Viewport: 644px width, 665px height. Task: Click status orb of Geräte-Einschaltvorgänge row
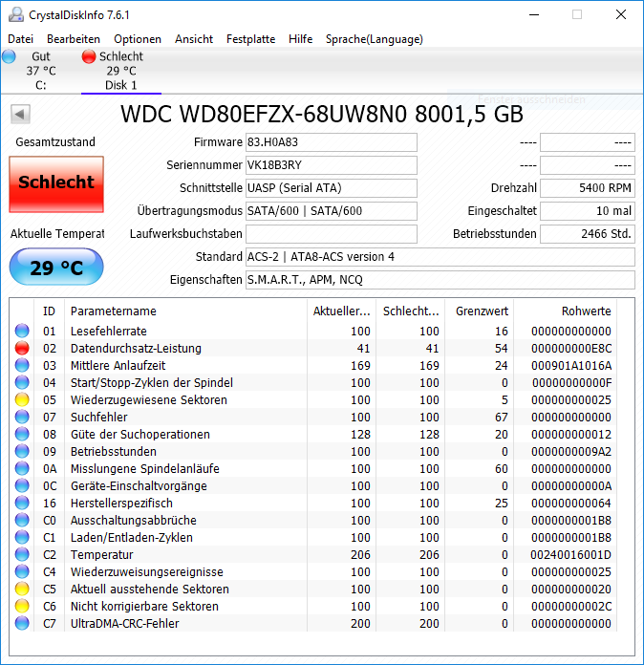[22, 485]
